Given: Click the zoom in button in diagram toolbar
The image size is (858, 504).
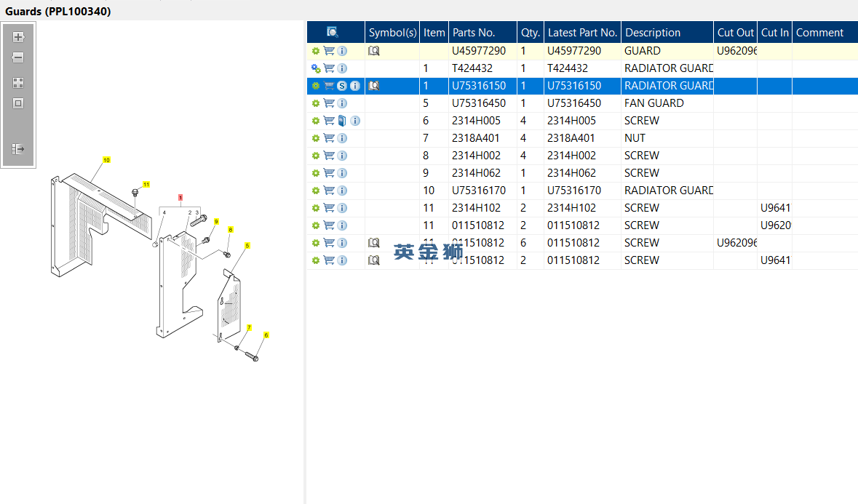Looking at the screenshot, I should (18, 37).
